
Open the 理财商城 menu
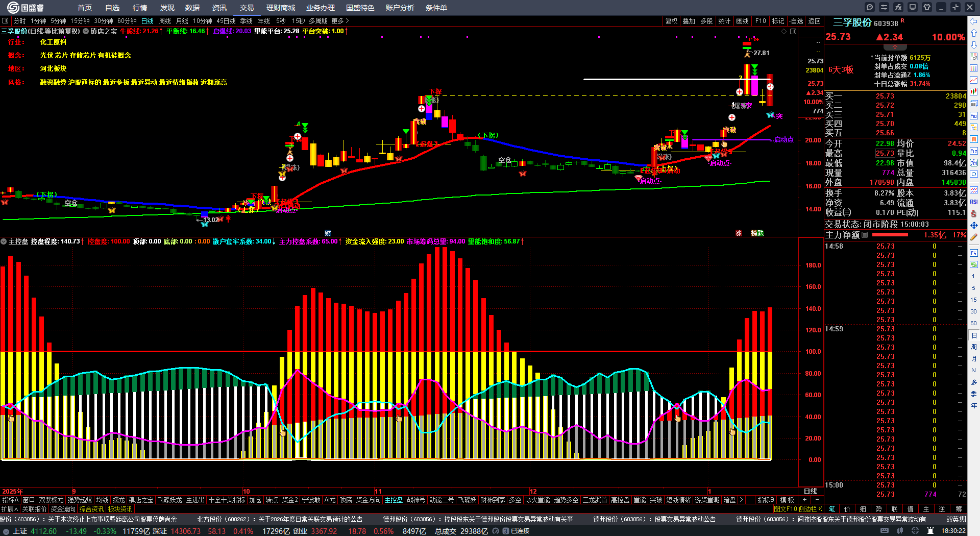click(281, 8)
